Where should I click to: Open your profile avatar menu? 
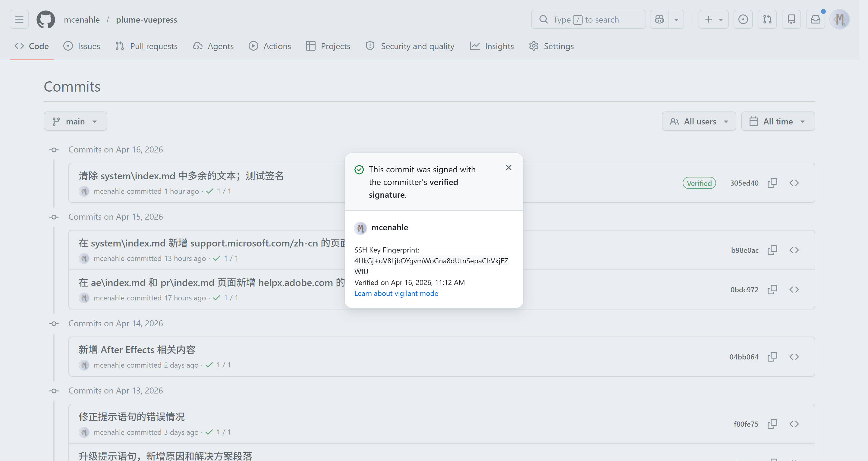(840, 19)
